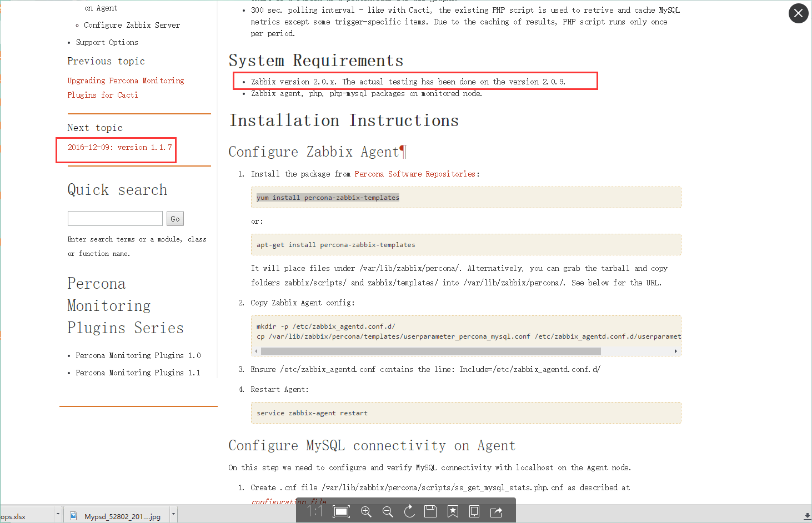Click the 1:1 actual size button
This screenshot has width=812, height=523.
point(315,511)
